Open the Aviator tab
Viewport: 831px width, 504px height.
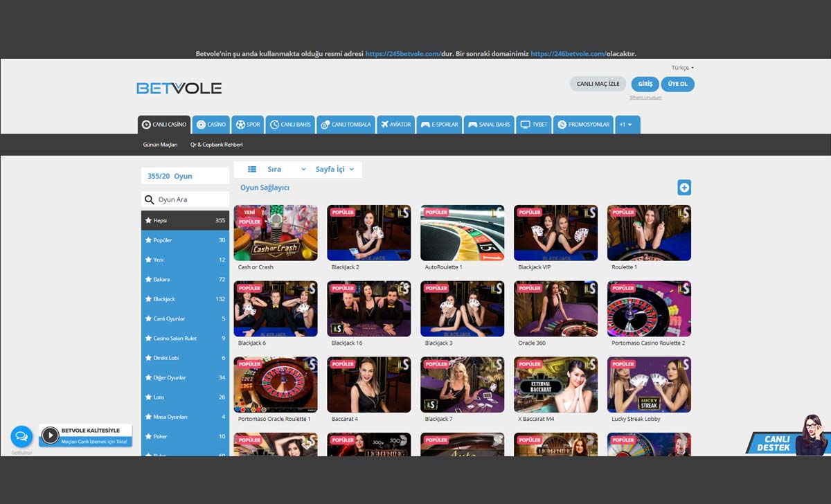395,125
